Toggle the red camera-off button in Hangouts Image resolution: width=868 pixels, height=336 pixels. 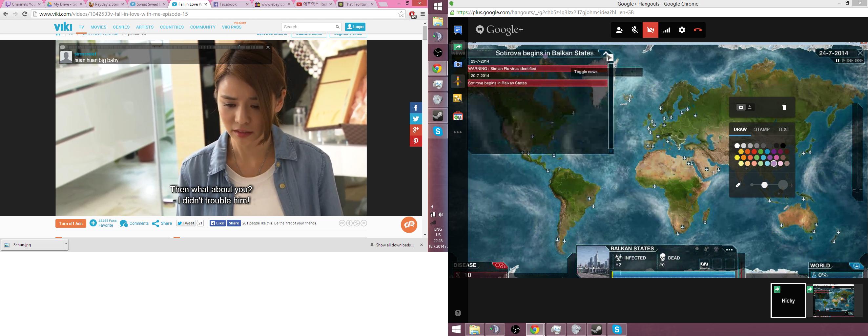point(650,30)
